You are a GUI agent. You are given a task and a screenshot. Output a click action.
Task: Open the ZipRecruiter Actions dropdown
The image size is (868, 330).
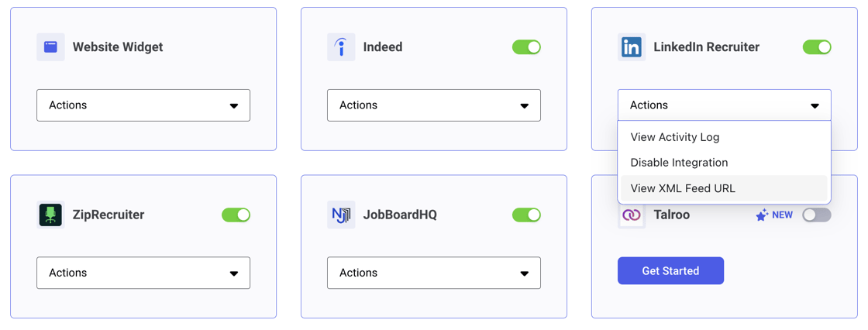click(143, 273)
